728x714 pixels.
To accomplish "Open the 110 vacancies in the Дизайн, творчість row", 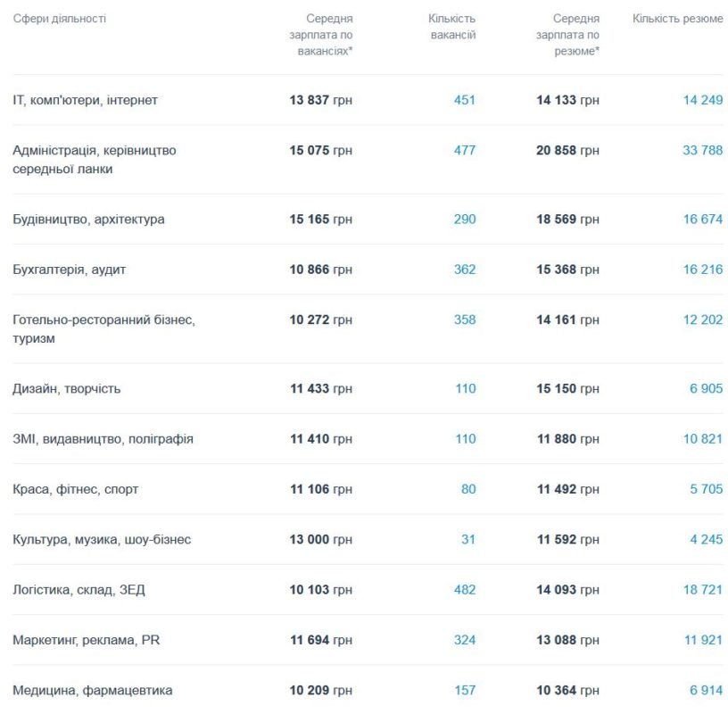I will pos(464,388).
